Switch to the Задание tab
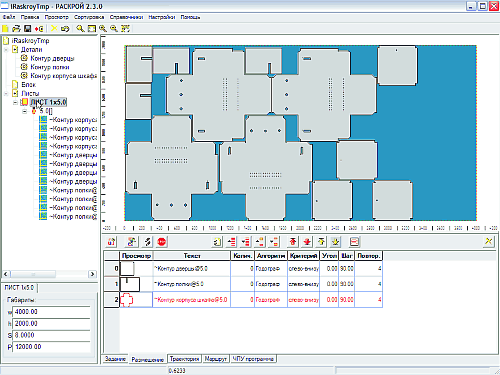This screenshot has width=500, height=375. [115, 359]
